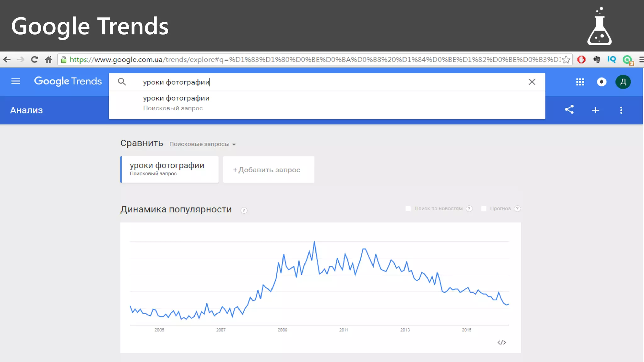Image resolution: width=644 pixels, height=362 pixels.
Task: Click into the search field with уроки фотографии
Action: (x=327, y=82)
